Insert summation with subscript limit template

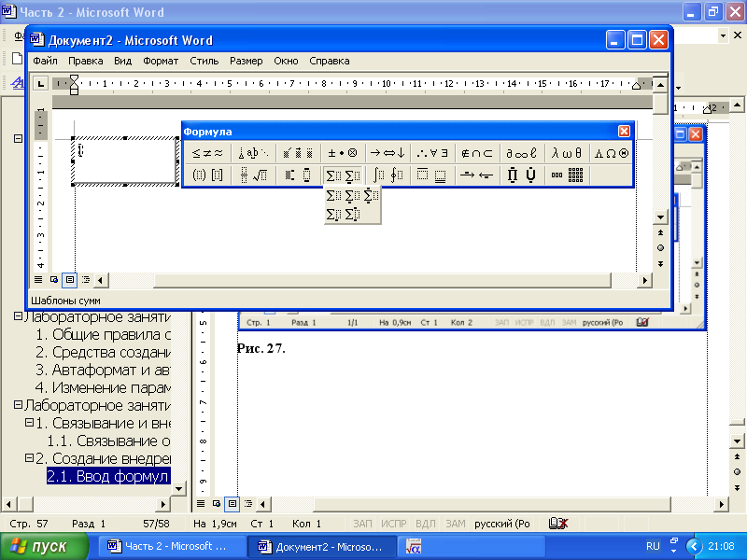point(333,215)
